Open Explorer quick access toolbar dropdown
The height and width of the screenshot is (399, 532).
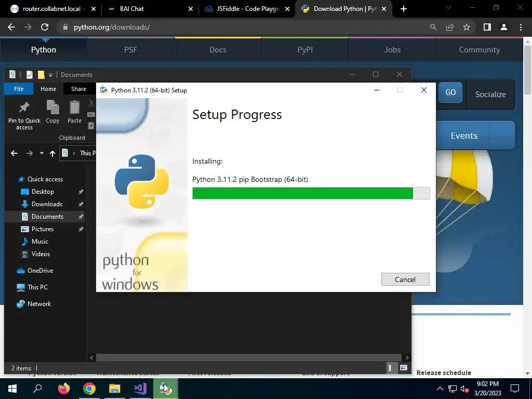[50, 75]
